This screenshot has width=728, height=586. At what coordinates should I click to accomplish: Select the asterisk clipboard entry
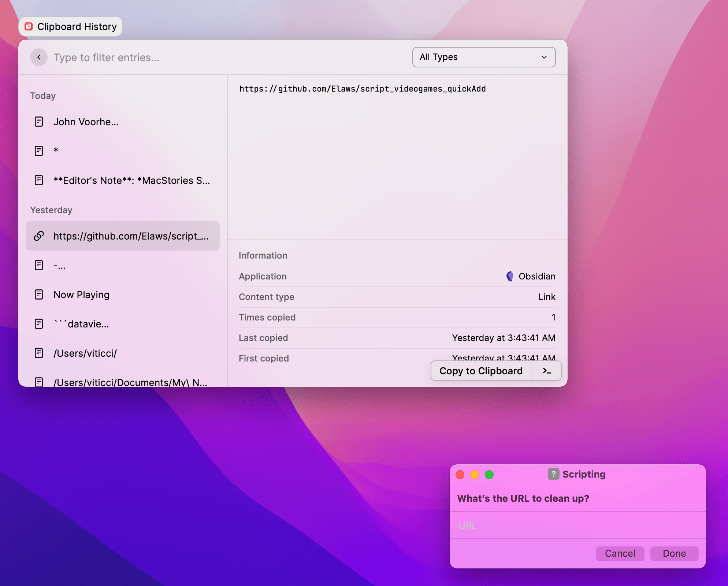pyautogui.click(x=123, y=151)
